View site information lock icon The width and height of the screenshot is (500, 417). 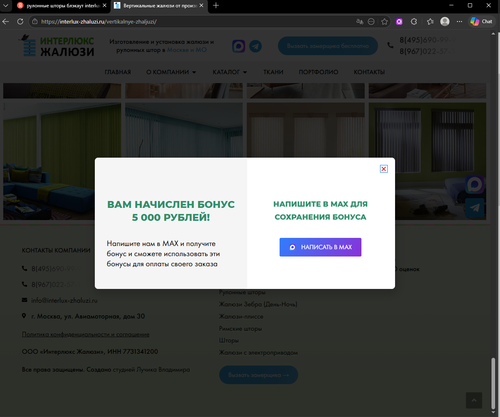(x=35, y=22)
